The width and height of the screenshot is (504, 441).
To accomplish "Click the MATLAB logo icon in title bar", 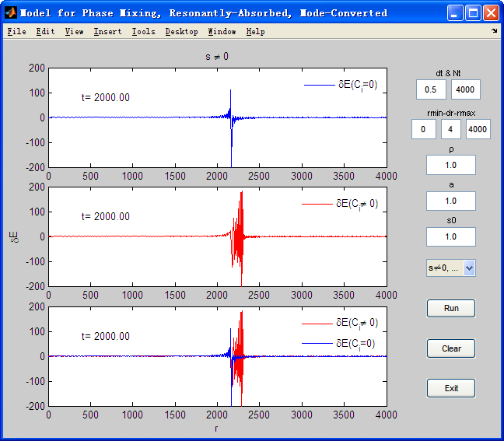I will [x=11, y=13].
